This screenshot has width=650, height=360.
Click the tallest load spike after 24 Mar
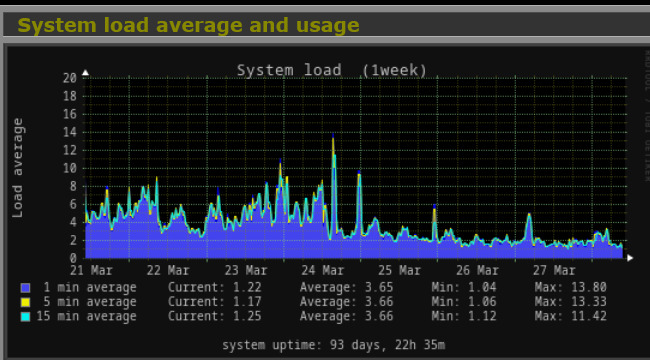coord(333,195)
